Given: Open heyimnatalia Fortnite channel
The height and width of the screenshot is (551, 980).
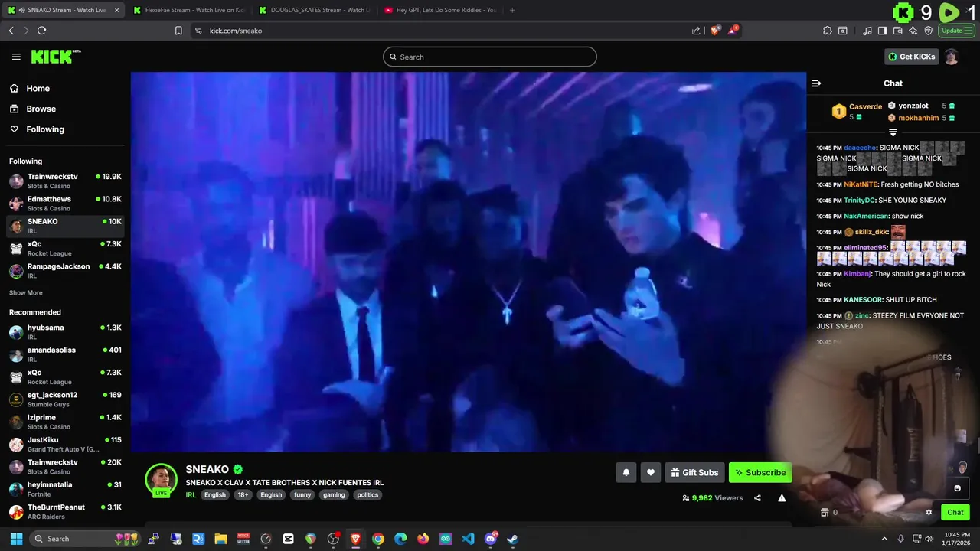Looking at the screenshot, I should pos(65,489).
